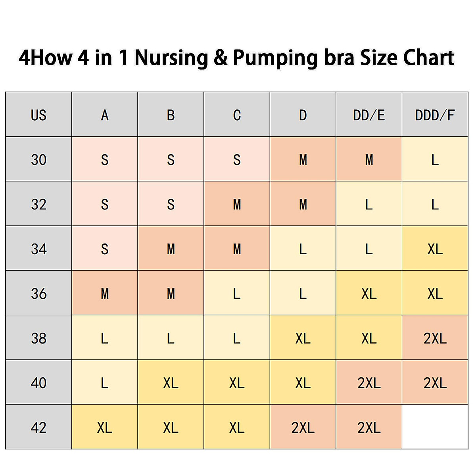Image resolution: width=476 pixels, height=476 pixels.
Task: Pick the XL cell for 38 D
Action: coord(303,338)
